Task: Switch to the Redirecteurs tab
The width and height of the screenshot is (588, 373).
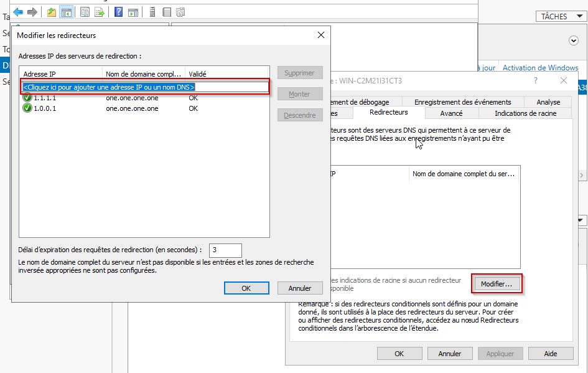Action: (389, 112)
